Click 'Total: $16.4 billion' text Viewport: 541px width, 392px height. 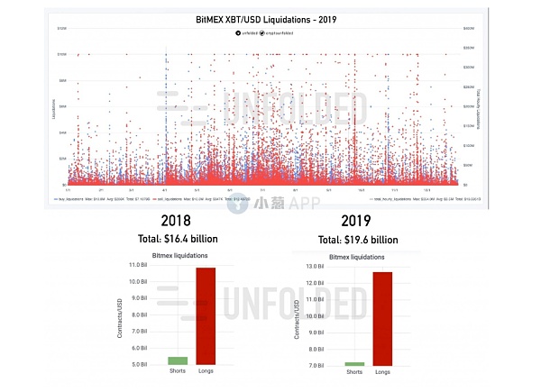point(178,239)
